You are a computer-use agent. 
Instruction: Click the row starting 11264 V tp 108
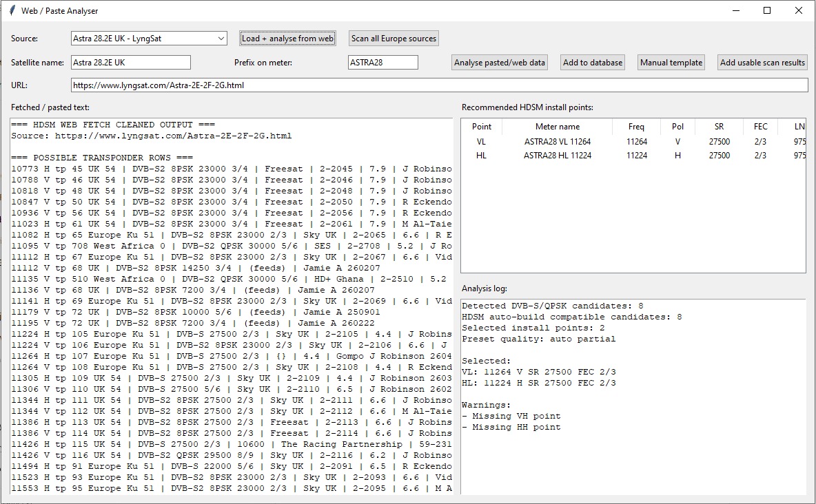232,367
